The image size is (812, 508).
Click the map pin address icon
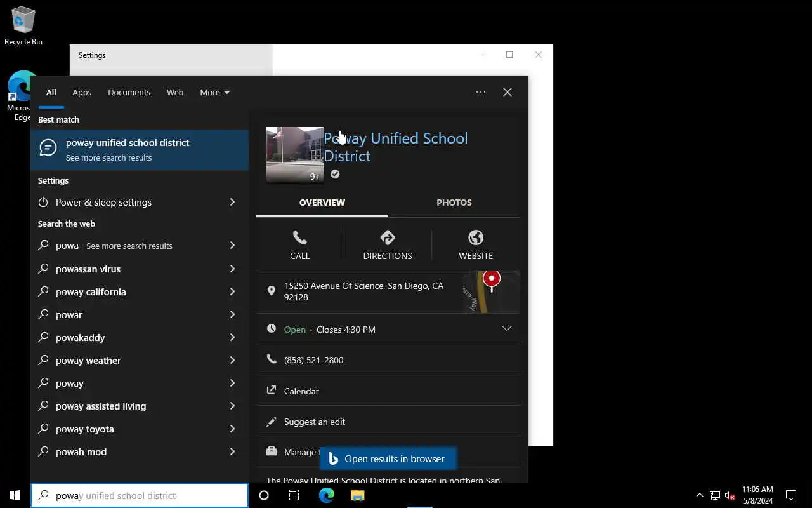point(272,291)
